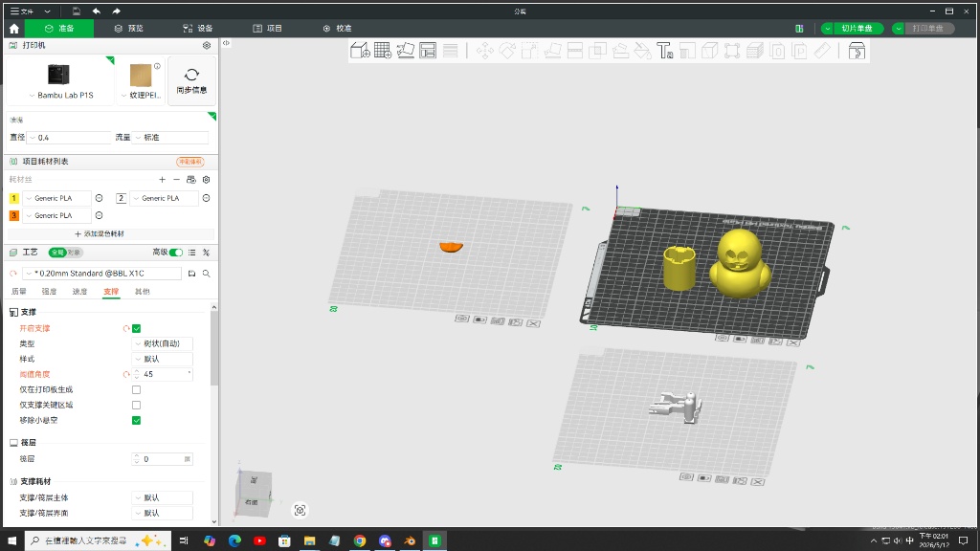Select the Cut tool icon in toolbar

(x=575, y=51)
